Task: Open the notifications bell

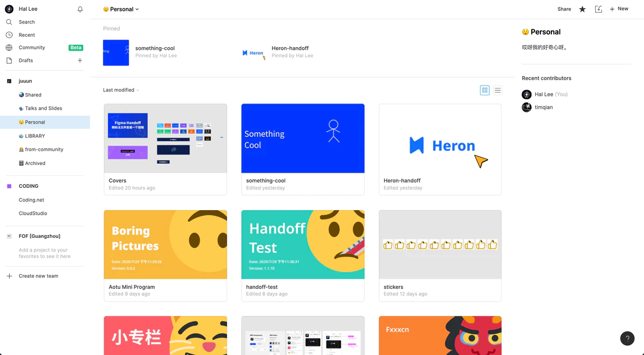Action: (80, 9)
